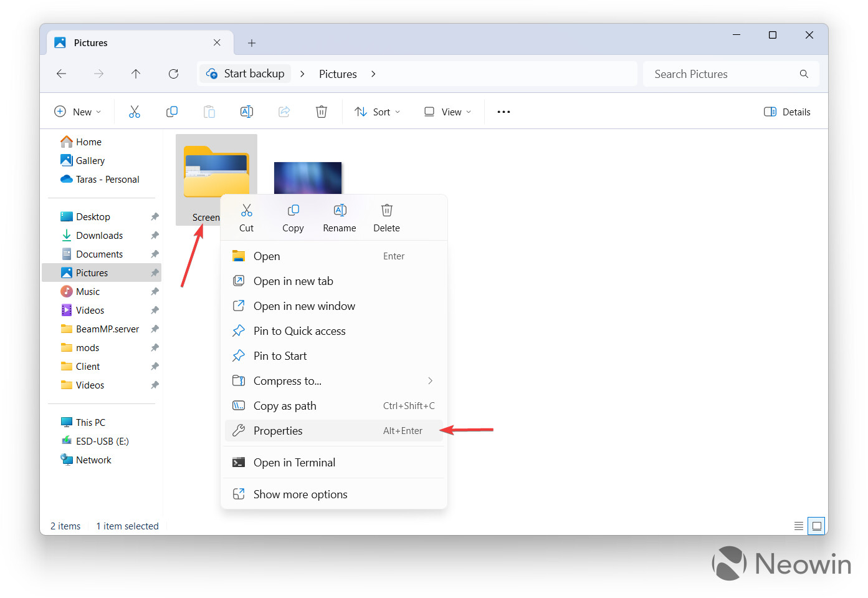Select the blue image thumbnail
The height and width of the screenshot is (598, 868).
pyautogui.click(x=308, y=178)
